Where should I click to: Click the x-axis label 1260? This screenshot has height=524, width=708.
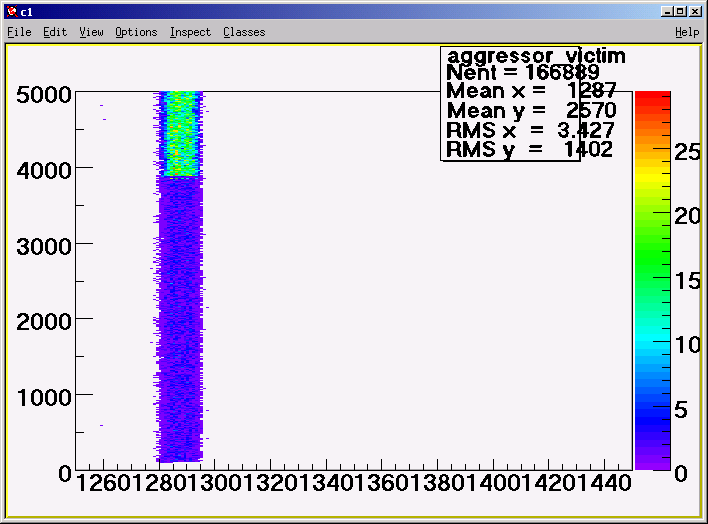point(103,482)
